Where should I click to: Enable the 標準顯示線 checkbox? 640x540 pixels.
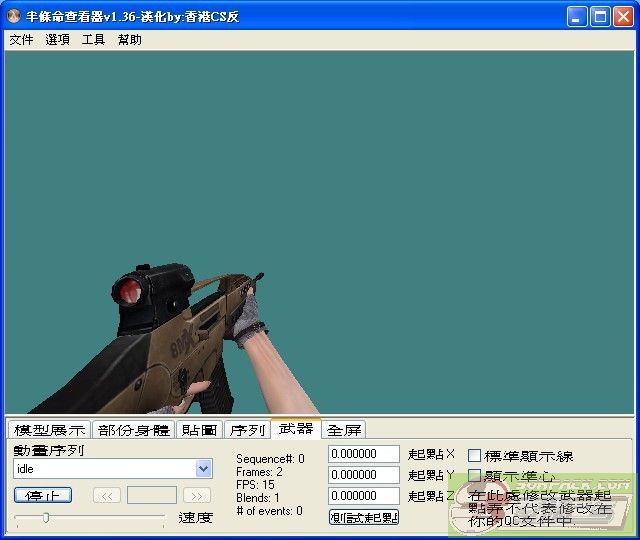pyautogui.click(x=474, y=456)
